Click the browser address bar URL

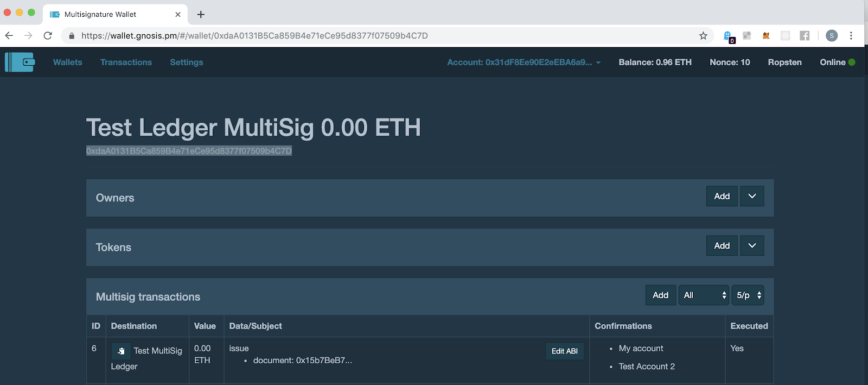point(255,36)
